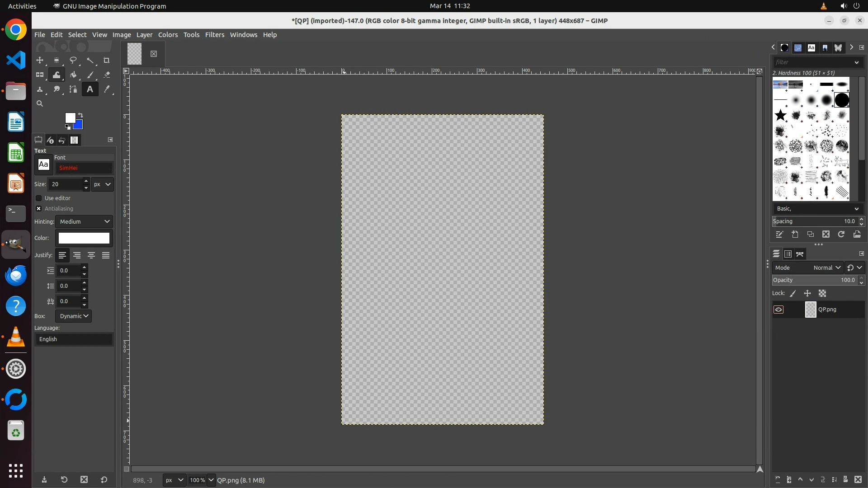This screenshot has width=868, height=488.
Task: Select the Zoom magnifier tool
Action: coord(40,103)
